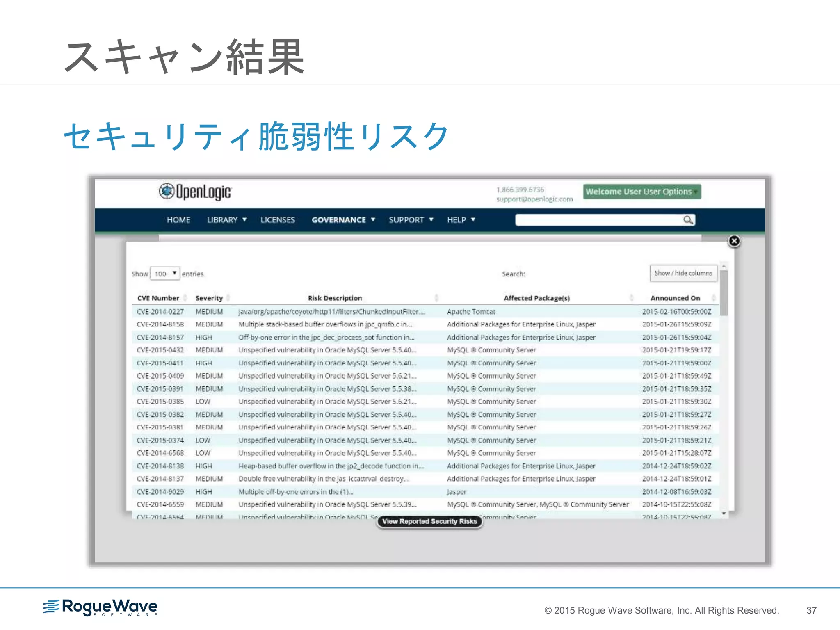Select row CVE-2014-6568

click(x=425, y=453)
